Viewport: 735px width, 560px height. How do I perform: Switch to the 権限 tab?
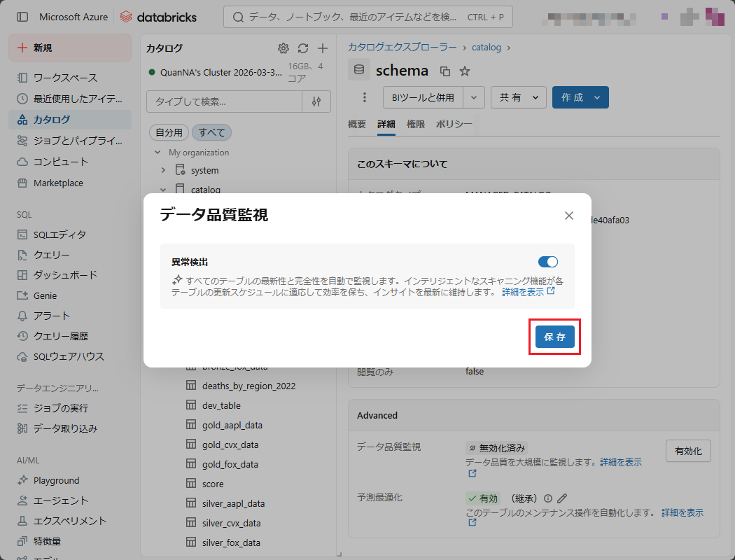point(416,124)
